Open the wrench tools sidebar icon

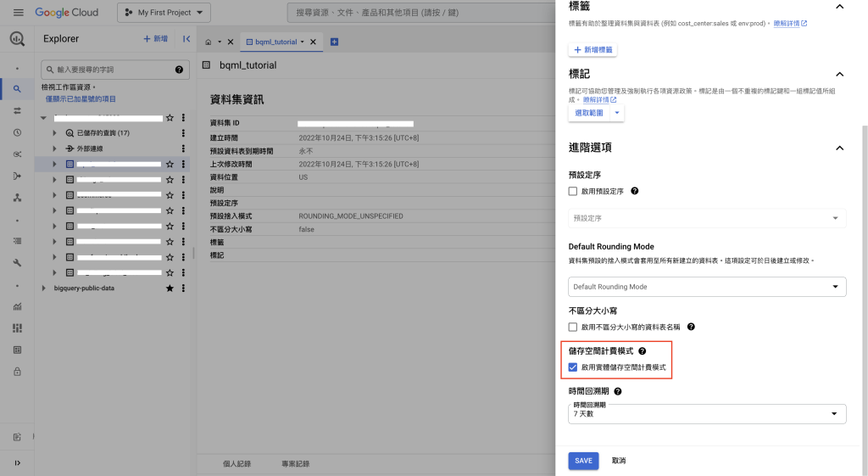pyautogui.click(x=17, y=263)
